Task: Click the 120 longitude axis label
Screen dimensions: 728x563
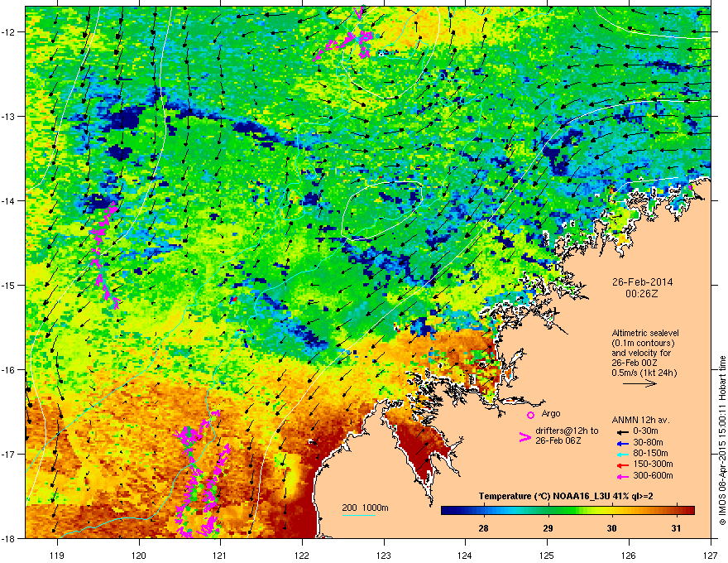Action: 138,556
